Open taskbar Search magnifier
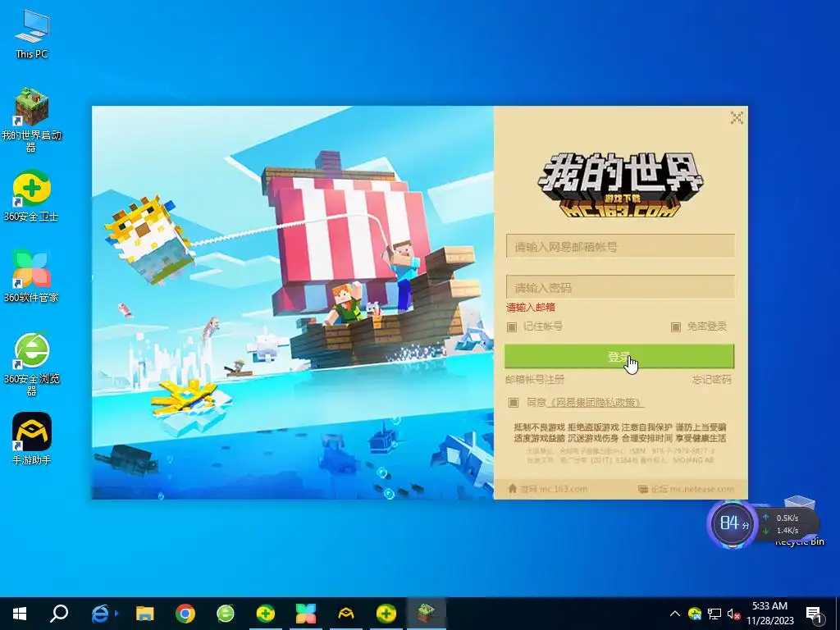 pyautogui.click(x=59, y=614)
